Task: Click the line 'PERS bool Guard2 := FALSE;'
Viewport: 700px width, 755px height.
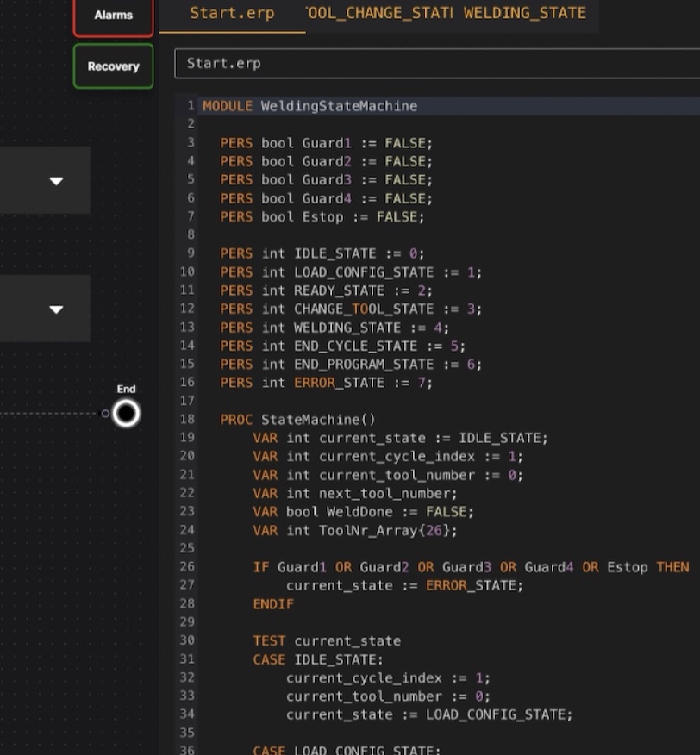Action: (326, 161)
